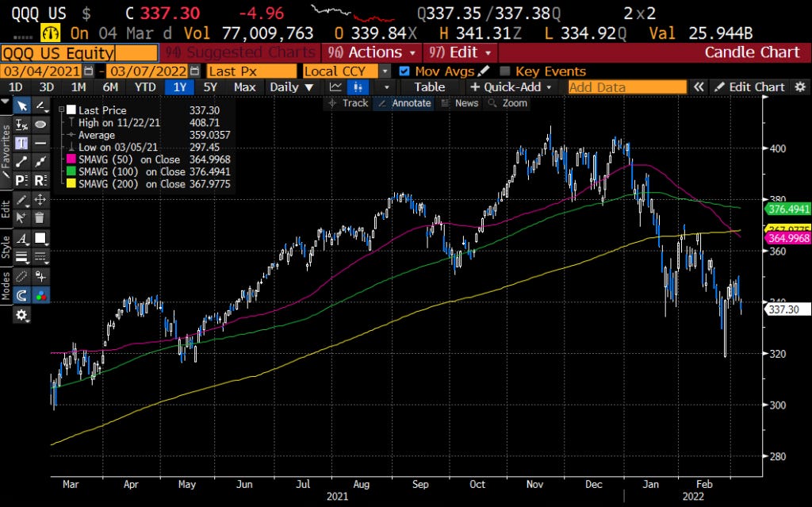Select the percent change measure tool
The image size is (812, 507).
(x=21, y=125)
